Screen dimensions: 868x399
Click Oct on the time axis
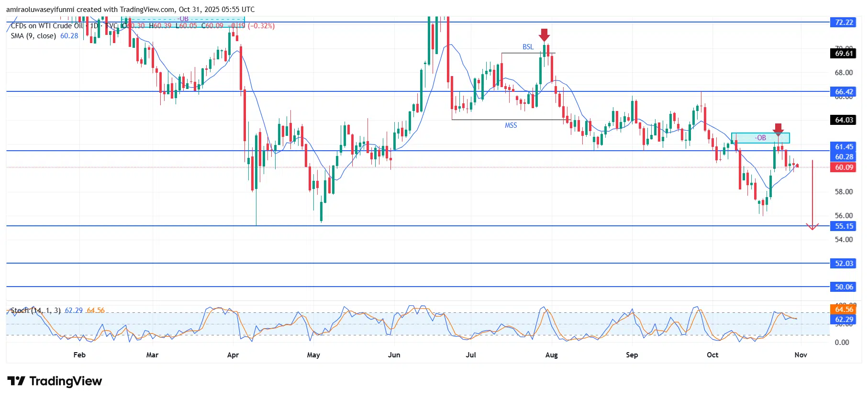coord(712,355)
